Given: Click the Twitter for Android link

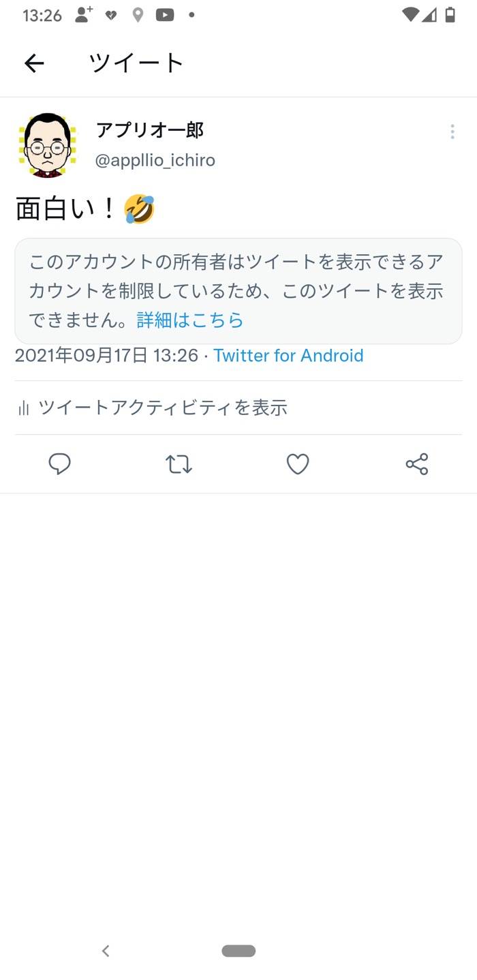Looking at the screenshot, I should coord(288,355).
